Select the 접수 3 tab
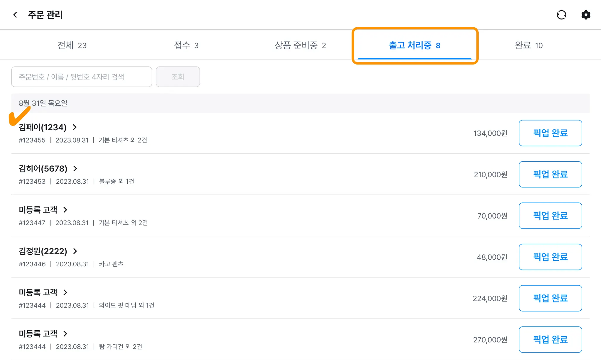 coord(186,45)
